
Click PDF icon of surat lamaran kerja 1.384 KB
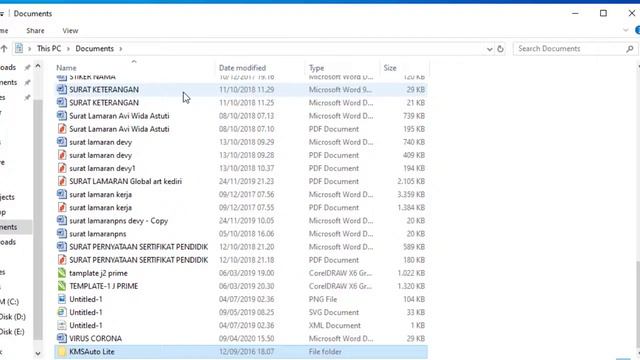point(62,207)
